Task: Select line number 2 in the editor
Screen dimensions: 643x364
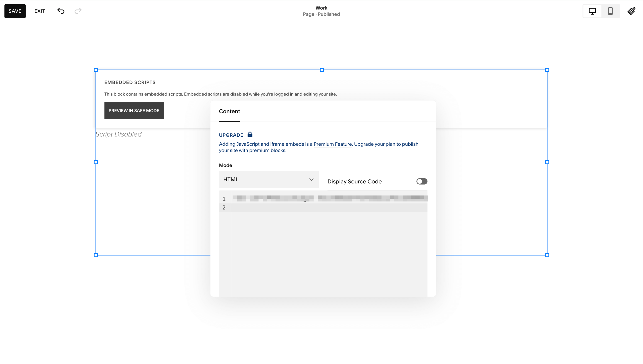Action: click(224, 207)
